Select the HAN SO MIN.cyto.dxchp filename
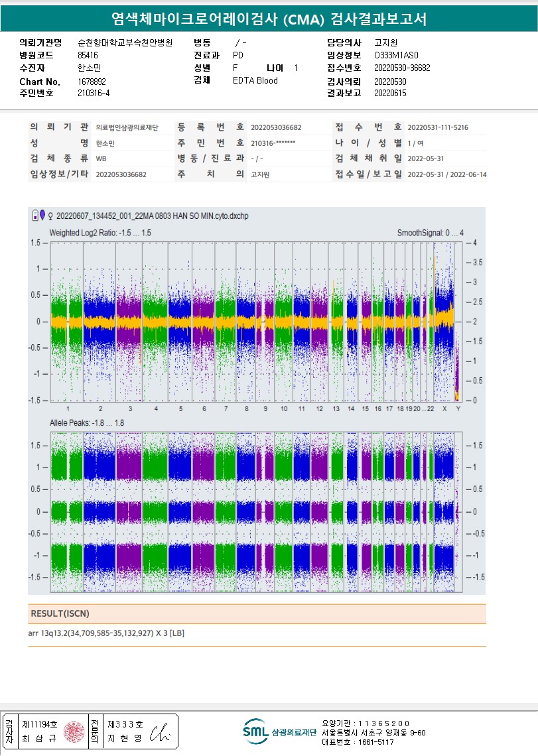 [x=151, y=216]
